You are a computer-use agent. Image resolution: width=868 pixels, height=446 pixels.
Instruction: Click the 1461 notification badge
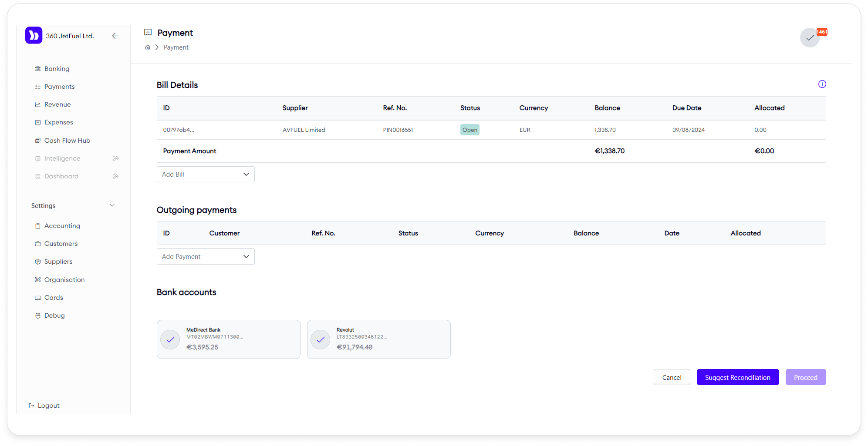tap(822, 32)
